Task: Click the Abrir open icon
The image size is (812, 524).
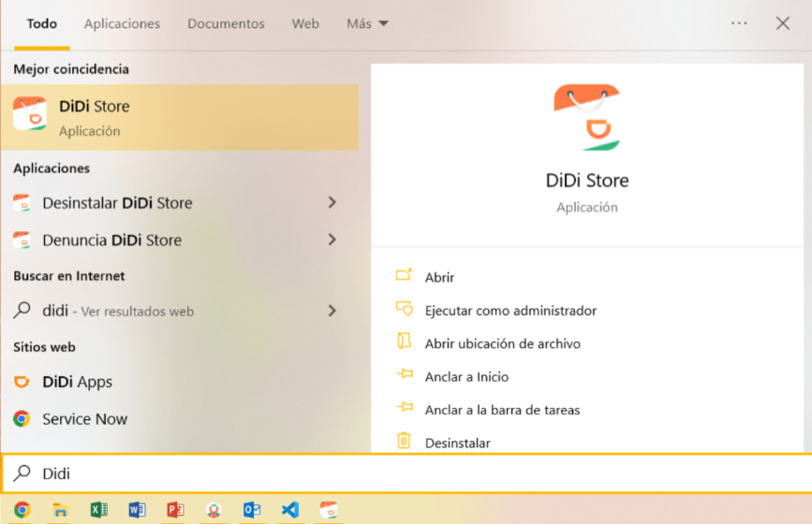Action: point(404,275)
